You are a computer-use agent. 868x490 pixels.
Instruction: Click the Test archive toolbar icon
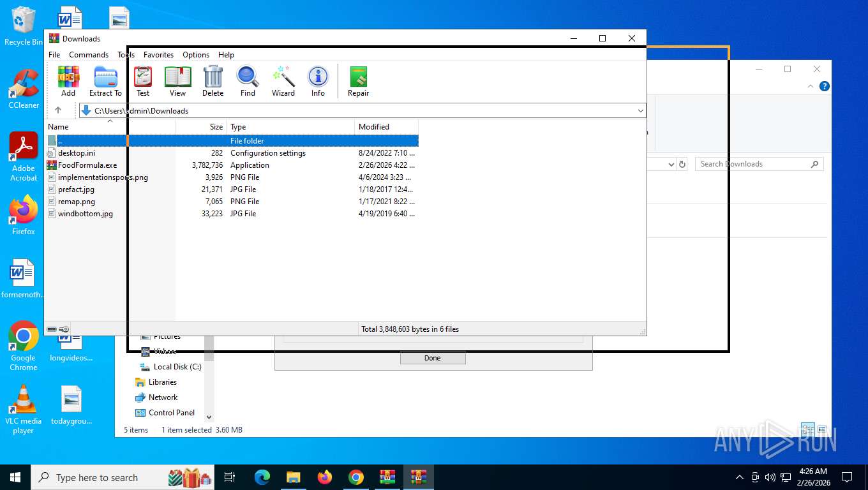(x=143, y=81)
